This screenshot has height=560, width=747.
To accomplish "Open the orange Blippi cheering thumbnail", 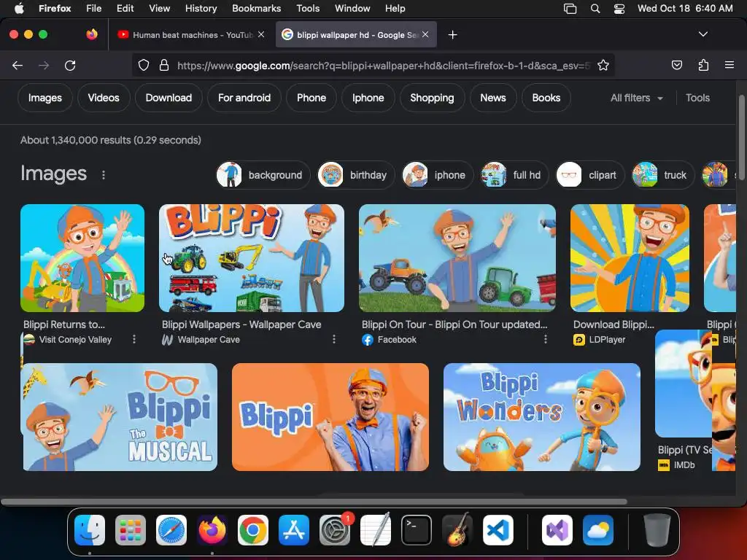I will click(x=330, y=417).
